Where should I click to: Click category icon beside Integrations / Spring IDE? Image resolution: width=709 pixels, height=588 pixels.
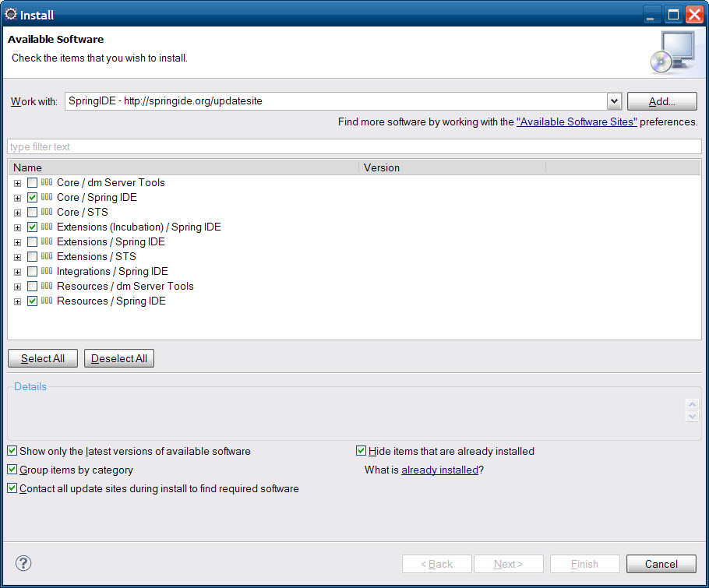click(47, 271)
